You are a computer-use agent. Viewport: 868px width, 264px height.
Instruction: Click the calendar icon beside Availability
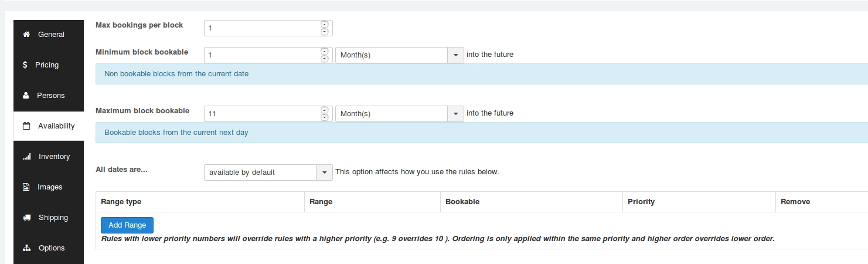pyautogui.click(x=26, y=126)
